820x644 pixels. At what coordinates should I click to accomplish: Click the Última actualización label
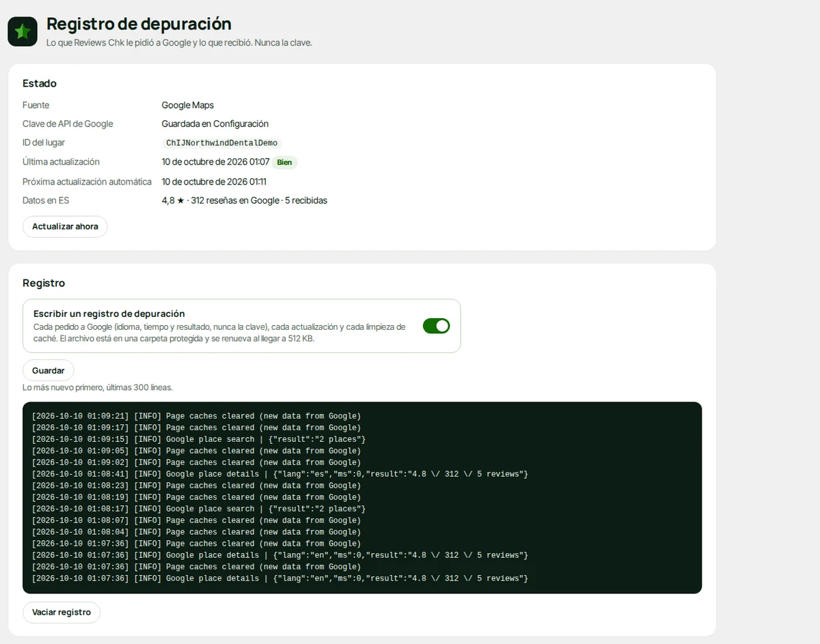[x=61, y=162]
